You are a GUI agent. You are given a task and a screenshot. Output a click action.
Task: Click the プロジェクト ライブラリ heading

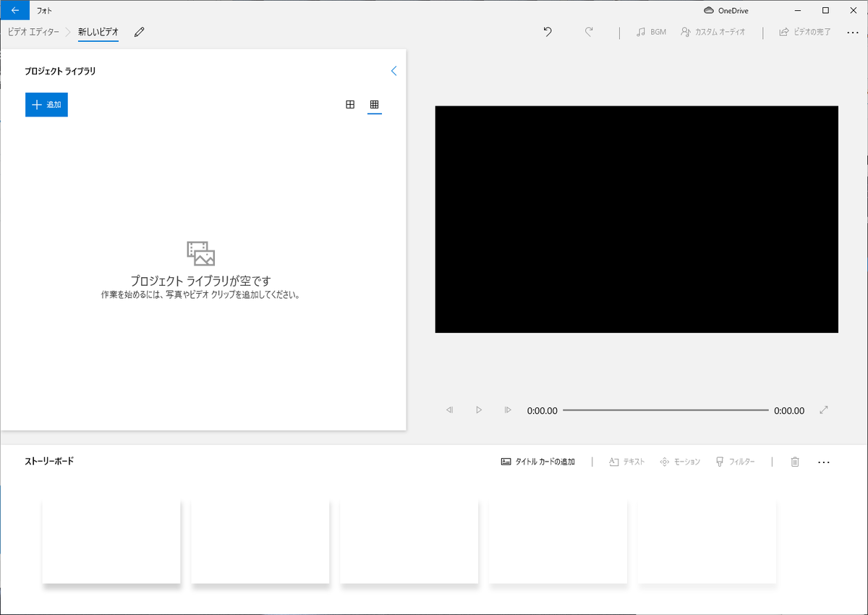point(60,71)
